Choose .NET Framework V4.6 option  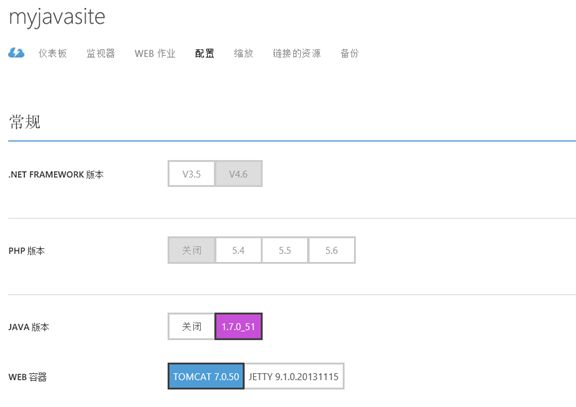[x=238, y=174]
